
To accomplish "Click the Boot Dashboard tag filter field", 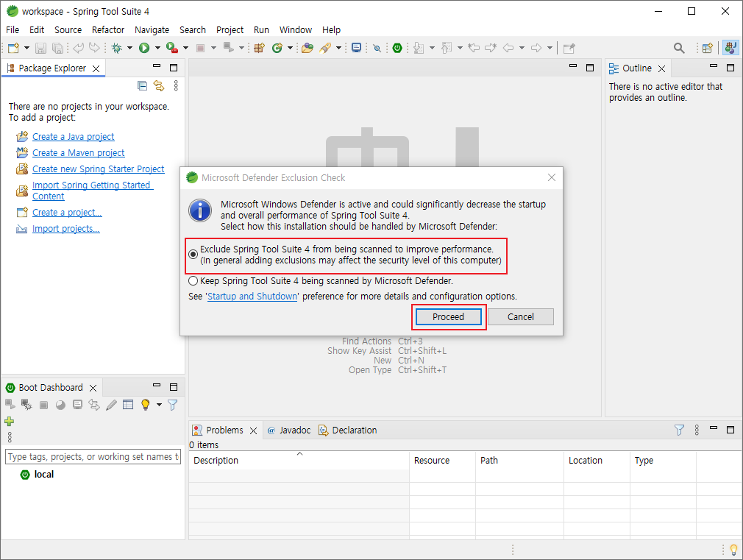I will click(93, 457).
